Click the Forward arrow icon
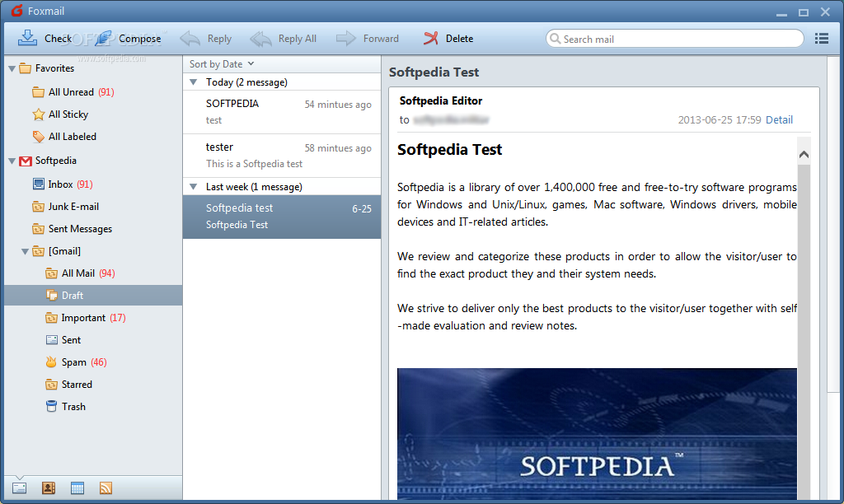Viewport: 844px width, 504px height. (x=346, y=38)
